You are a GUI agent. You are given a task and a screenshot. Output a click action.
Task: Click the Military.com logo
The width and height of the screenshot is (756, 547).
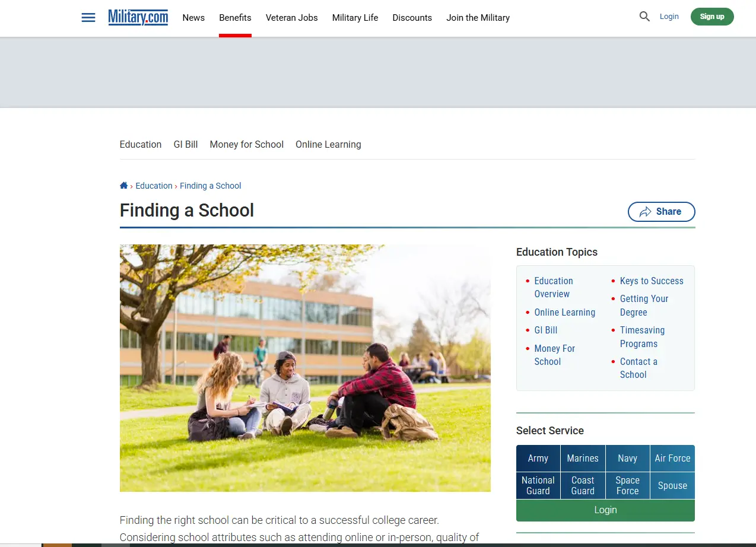(138, 17)
